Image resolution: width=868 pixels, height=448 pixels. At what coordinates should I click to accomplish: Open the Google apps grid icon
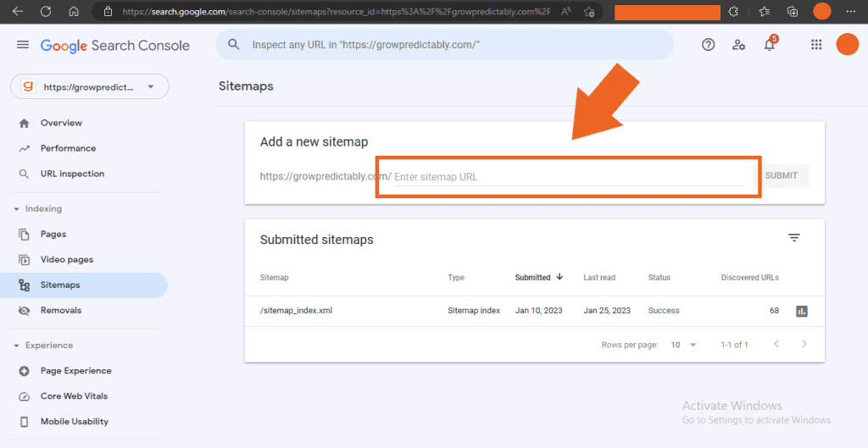click(x=816, y=45)
